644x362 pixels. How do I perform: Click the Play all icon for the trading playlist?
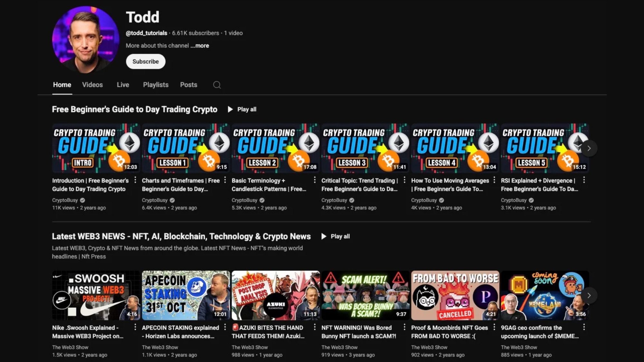[x=231, y=109]
